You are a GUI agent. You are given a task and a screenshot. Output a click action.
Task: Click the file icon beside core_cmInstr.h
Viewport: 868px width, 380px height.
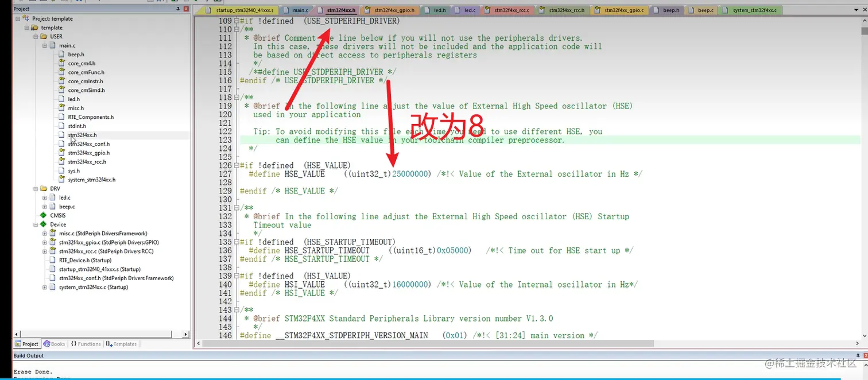coord(62,81)
